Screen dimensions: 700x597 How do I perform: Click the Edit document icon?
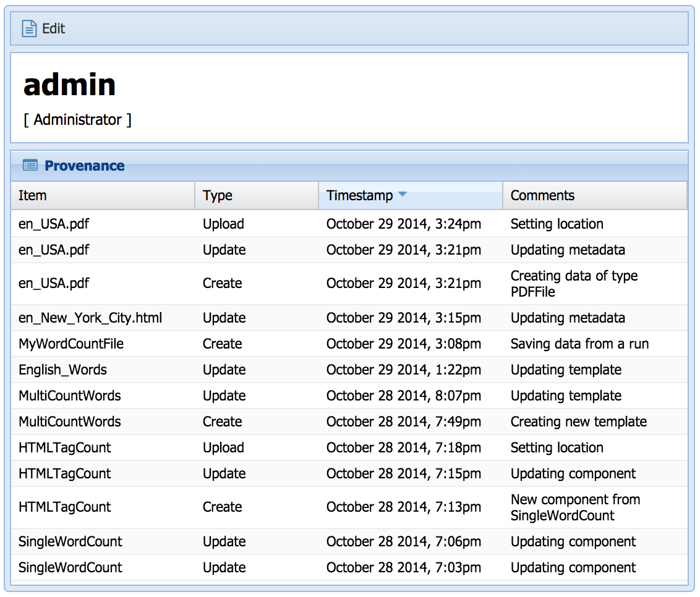point(29,28)
